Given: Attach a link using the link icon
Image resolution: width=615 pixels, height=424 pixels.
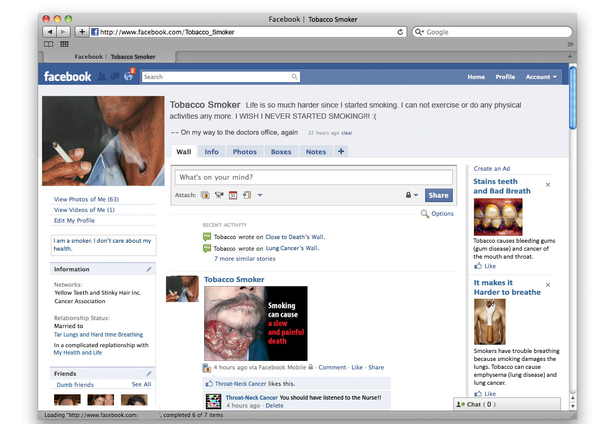Looking at the screenshot, I should pos(247,195).
